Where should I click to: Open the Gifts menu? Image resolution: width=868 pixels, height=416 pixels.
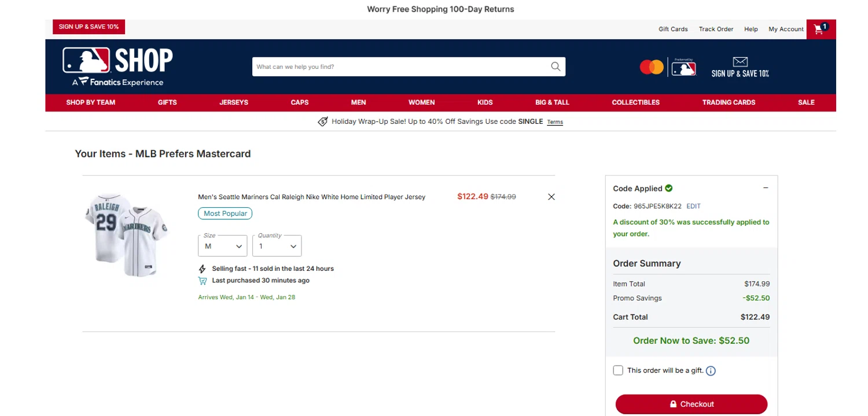167,102
